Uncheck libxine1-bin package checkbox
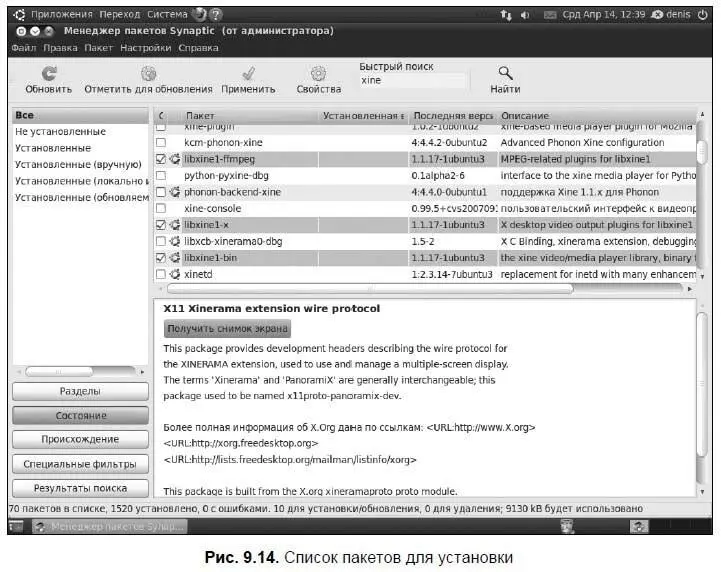Screen dimensions: 721x572 pyautogui.click(x=161, y=258)
